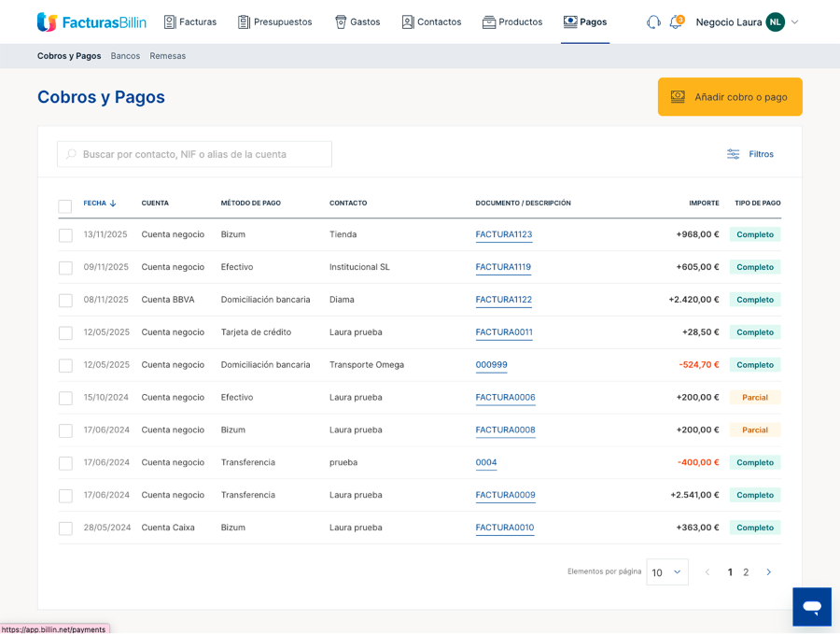
Task: Check the 28/05/2024 Cuenta Caixa row
Action: coord(65,528)
